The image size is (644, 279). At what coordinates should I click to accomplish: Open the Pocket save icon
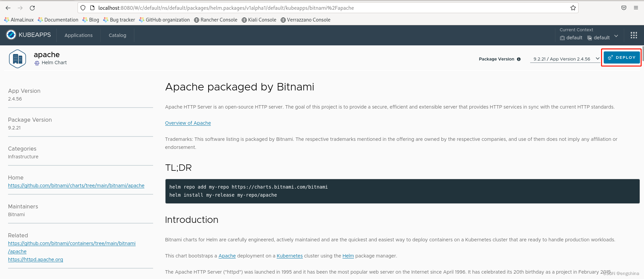[x=624, y=8]
